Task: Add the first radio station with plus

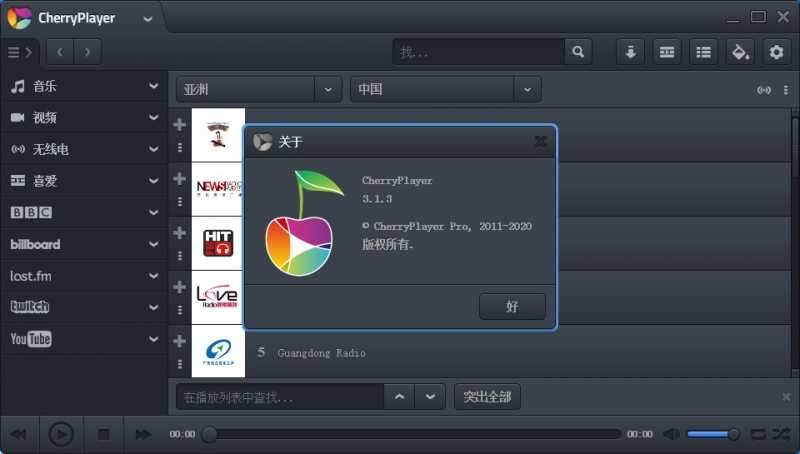Action: tap(180, 124)
